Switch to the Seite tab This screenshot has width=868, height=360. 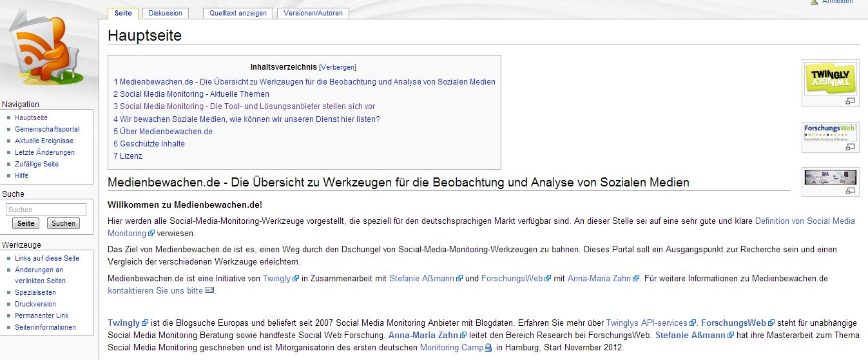[123, 13]
